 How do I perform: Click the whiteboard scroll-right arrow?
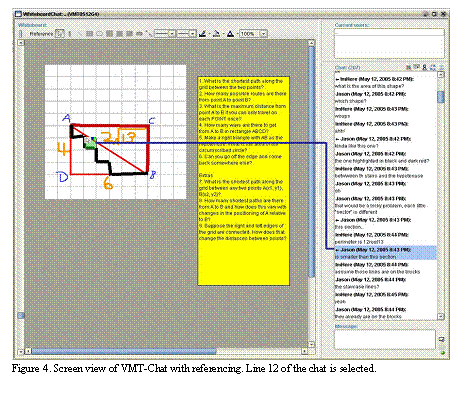304,351
